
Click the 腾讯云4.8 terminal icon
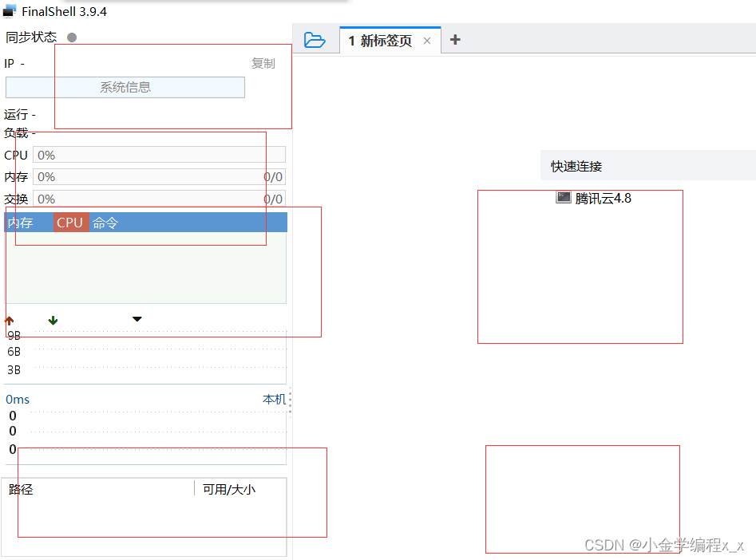[x=563, y=197]
